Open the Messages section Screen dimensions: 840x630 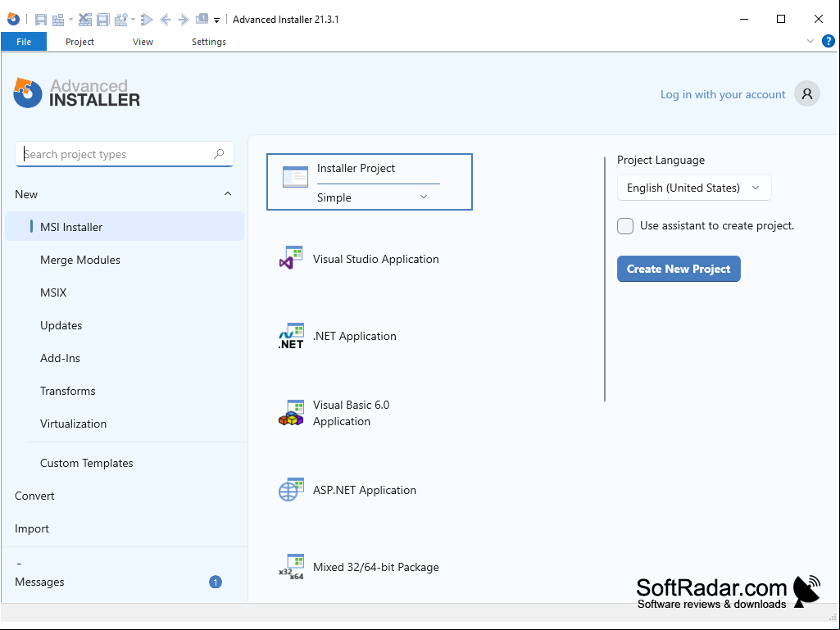pos(39,582)
